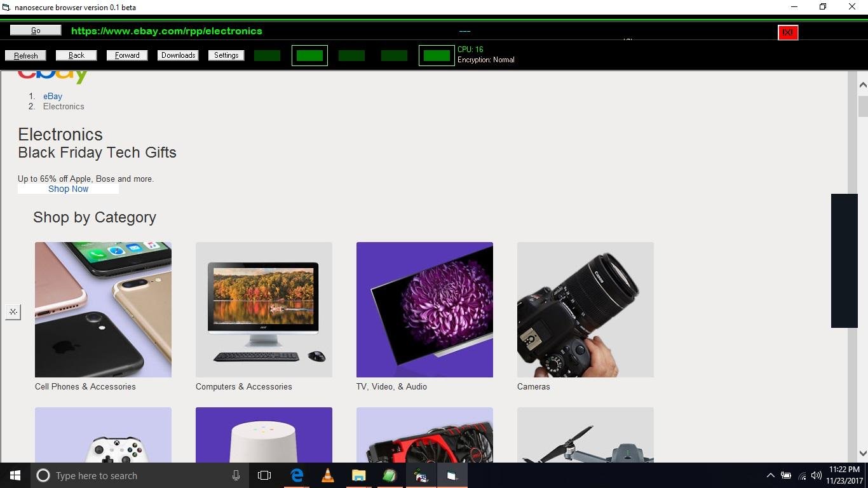Open the Downloads panel
The height and width of the screenshot is (488, 868).
[178, 55]
